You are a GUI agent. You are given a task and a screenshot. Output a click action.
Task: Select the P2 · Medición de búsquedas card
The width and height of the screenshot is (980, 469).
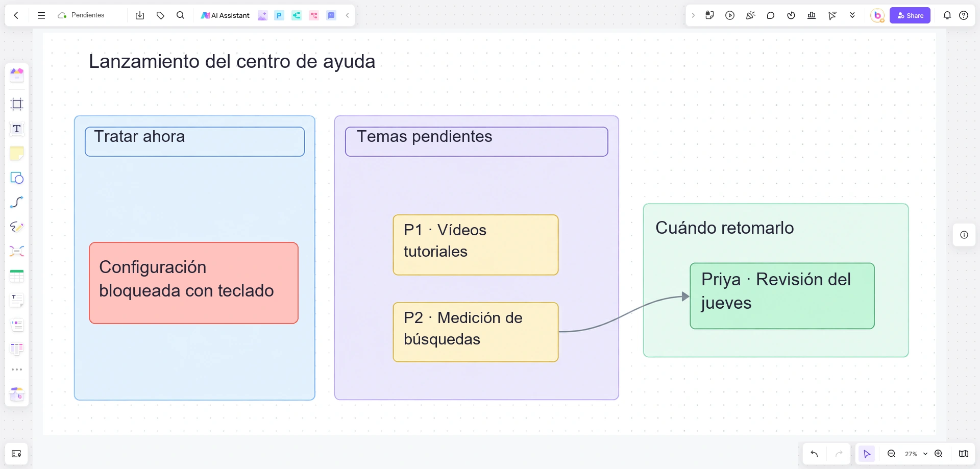pos(476,332)
